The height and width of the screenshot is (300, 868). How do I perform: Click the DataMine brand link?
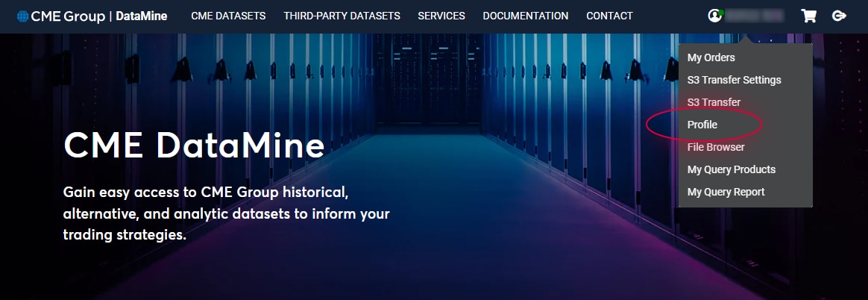(142, 16)
